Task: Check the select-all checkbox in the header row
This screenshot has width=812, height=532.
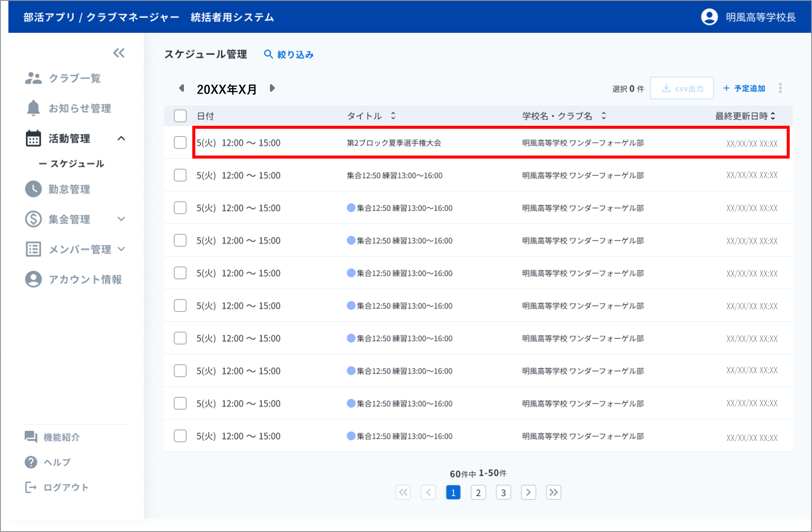Action: [180, 116]
